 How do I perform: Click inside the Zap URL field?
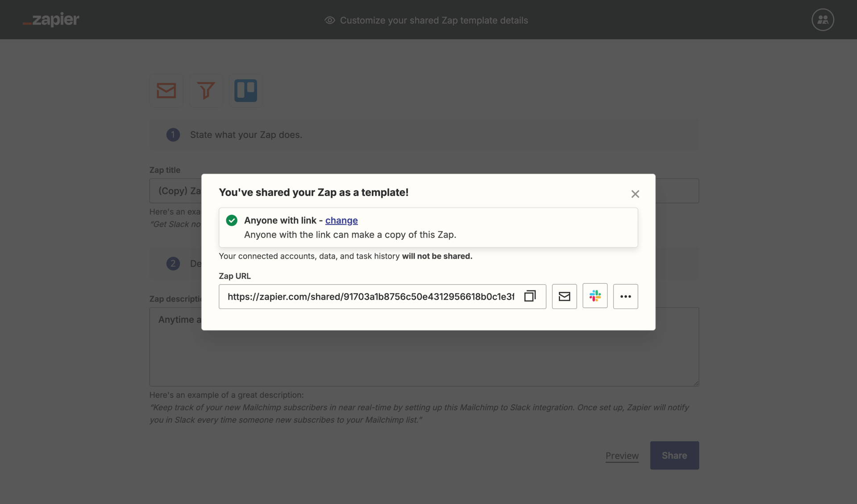[x=357, y=297]
